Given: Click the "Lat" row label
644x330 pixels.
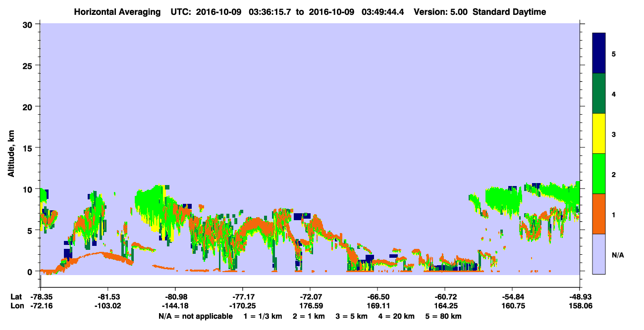Looking at the screenshot, I should click(x=16, y=297).
